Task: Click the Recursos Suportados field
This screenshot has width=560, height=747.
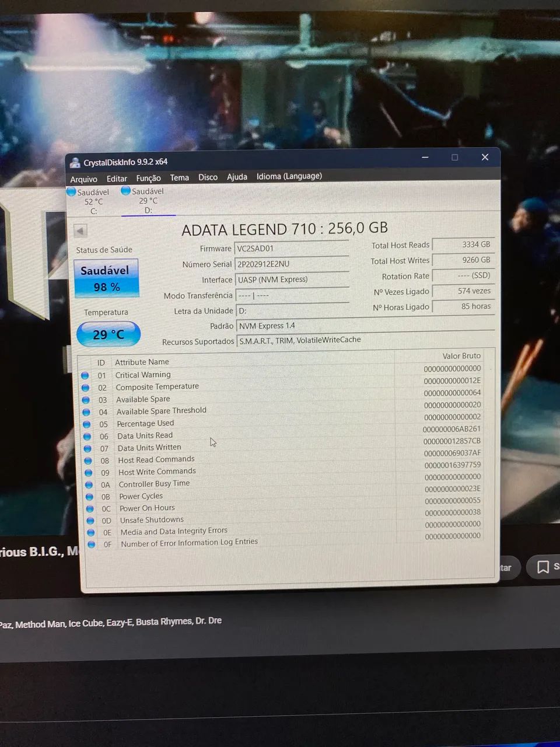Action: point(366,340)
